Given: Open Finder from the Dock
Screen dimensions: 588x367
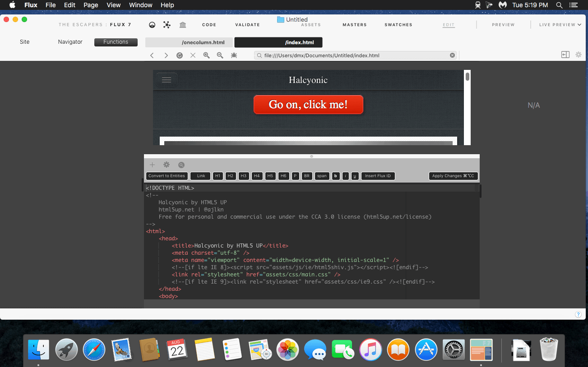Looking at the screenshot, I should (38, 349).
